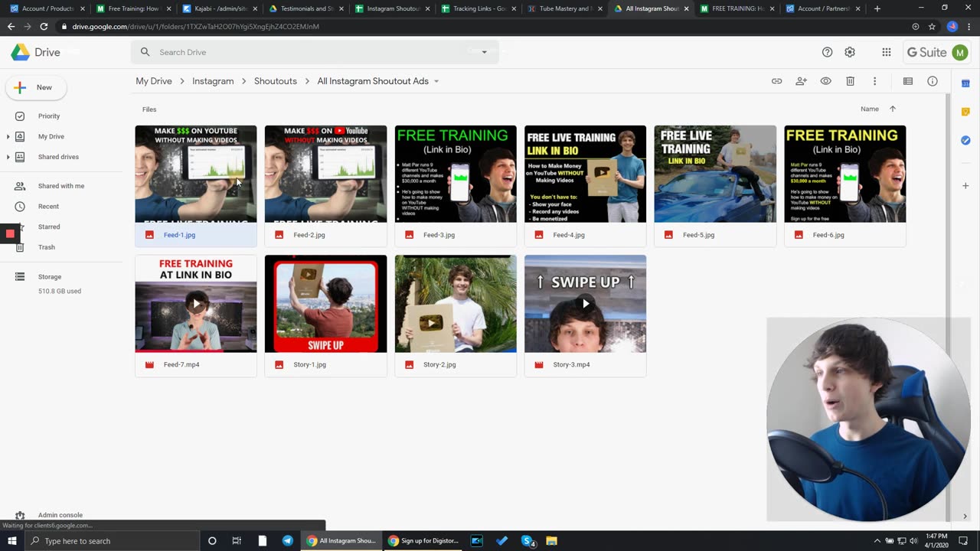
Task: Open Shared with me
Action: click(61, 186)
